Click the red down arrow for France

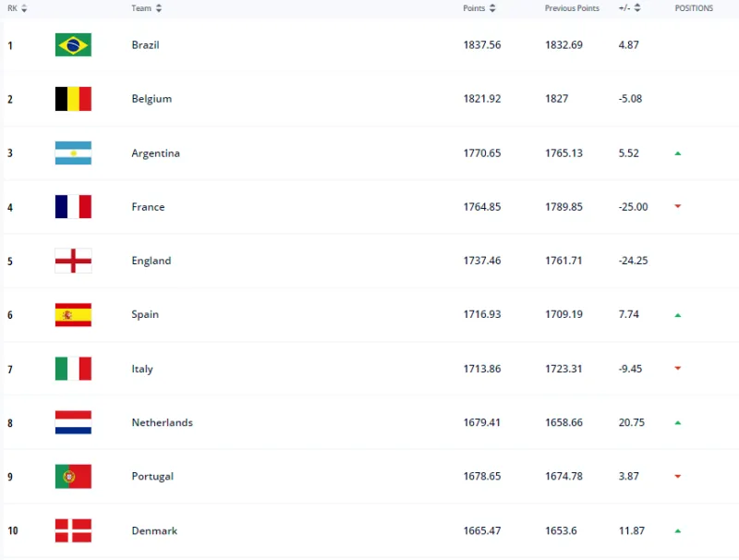coord(678,207)
